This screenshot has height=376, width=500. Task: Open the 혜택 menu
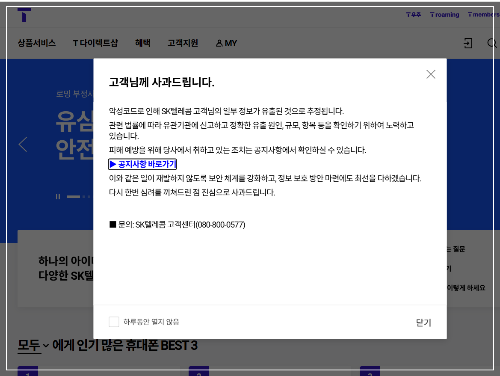pyautogui.click(x=143, y=43)
